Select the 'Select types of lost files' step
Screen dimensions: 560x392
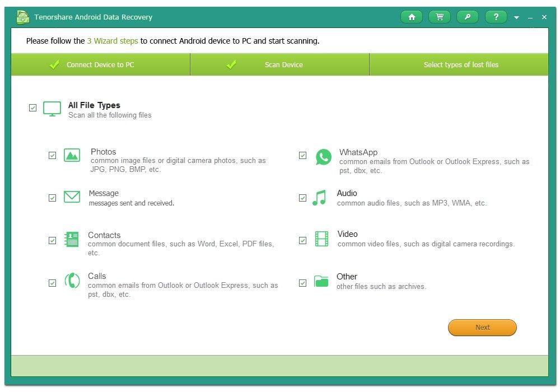click(459, 64)
